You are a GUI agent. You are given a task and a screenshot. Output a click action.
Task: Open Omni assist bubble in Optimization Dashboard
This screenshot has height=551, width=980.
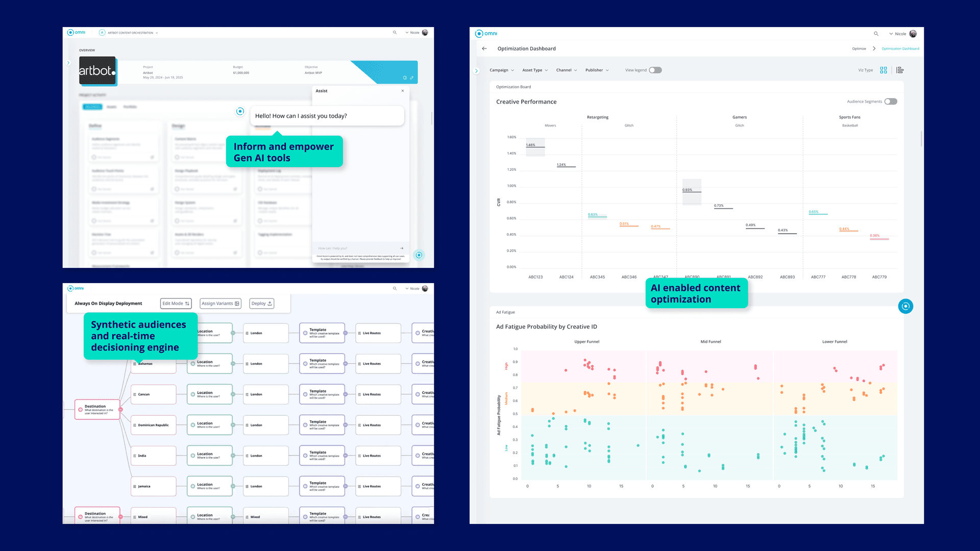click(905, 306)
